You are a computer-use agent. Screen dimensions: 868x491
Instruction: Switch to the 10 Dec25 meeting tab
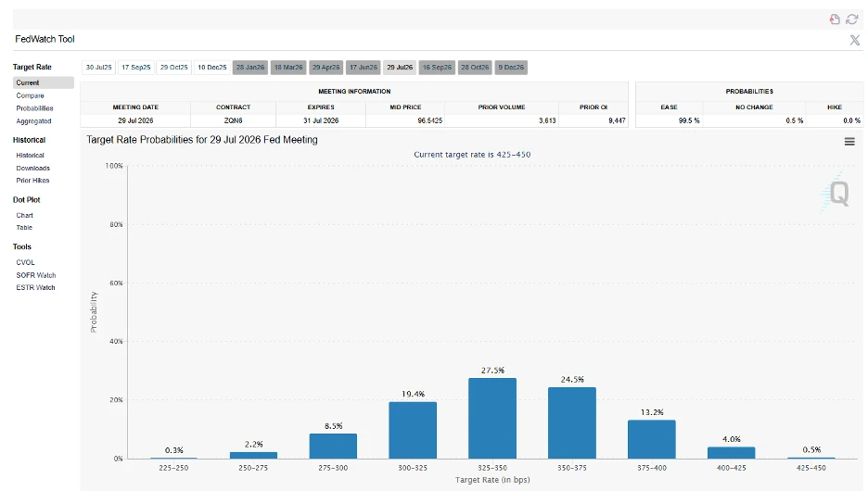point(211,68)
